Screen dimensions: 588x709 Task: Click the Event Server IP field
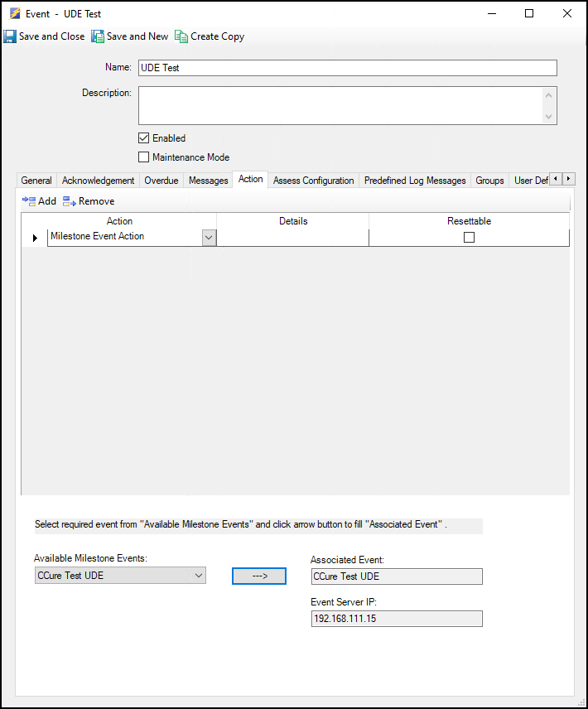[397, 619]
